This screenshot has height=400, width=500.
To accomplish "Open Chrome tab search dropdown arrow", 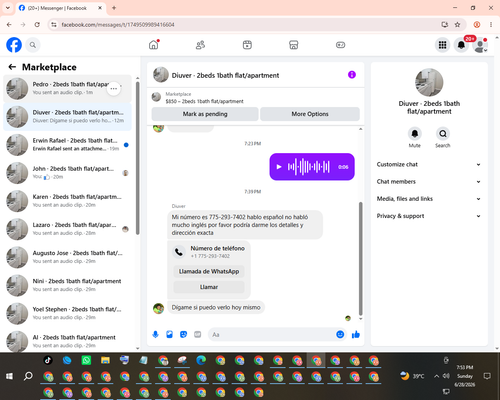I will pyautogui.click(x=8, y=8).
